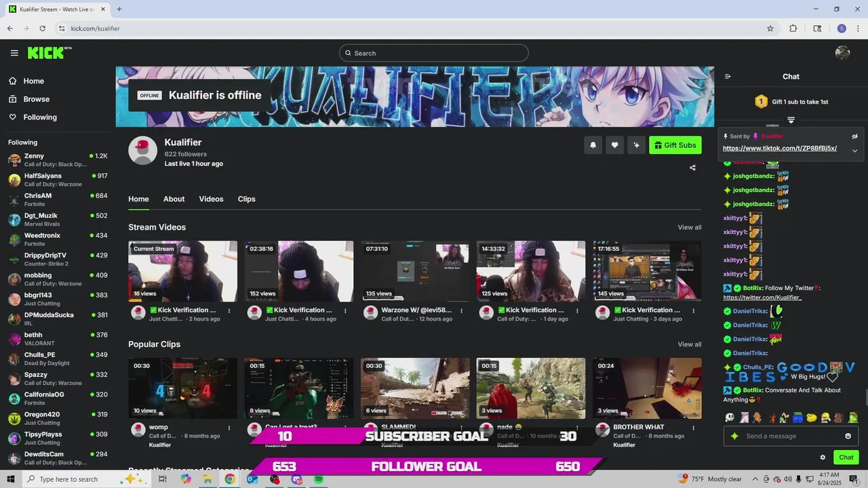
Task: Play the womp clip thumbnail
Action: (183, 388)
